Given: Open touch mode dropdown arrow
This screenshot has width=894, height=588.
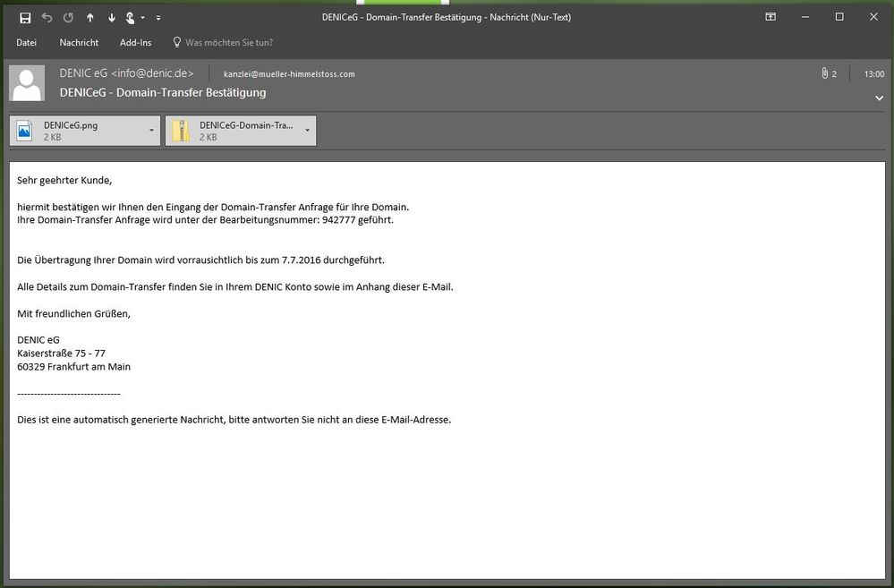Looking at the screenshot, I should (x=142, y=18).
